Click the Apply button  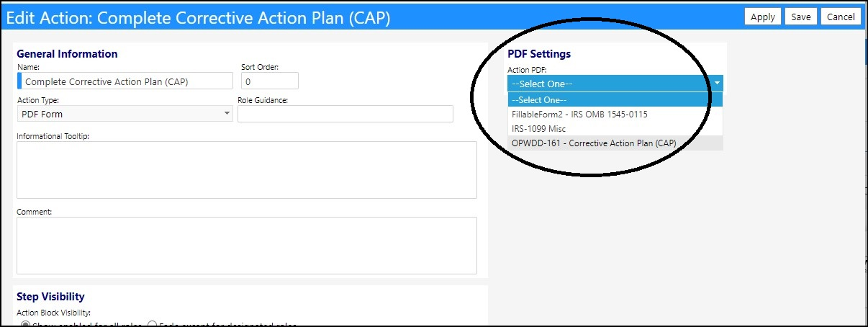coord(763,17)
